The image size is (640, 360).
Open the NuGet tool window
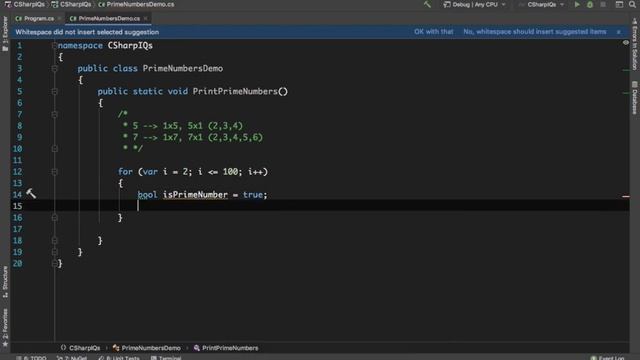[72, 358]
